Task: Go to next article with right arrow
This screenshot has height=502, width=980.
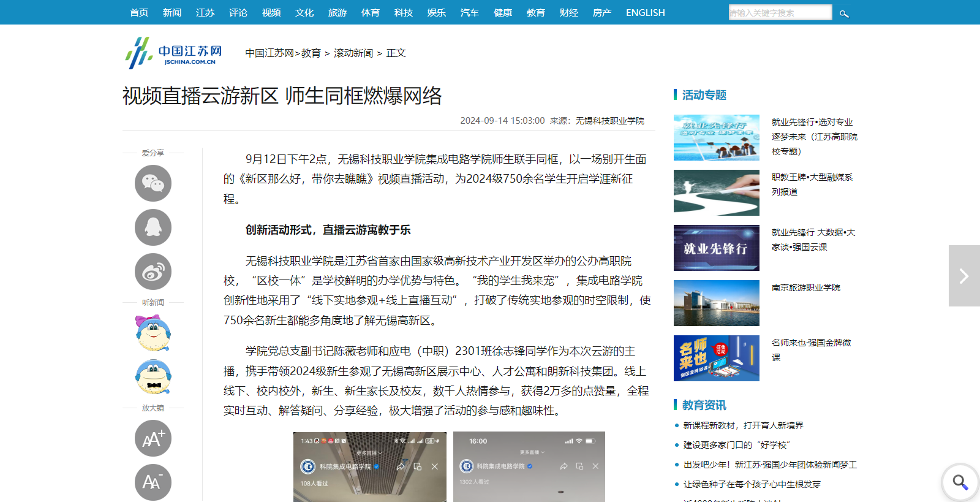Action: click(x=964, y=276)
